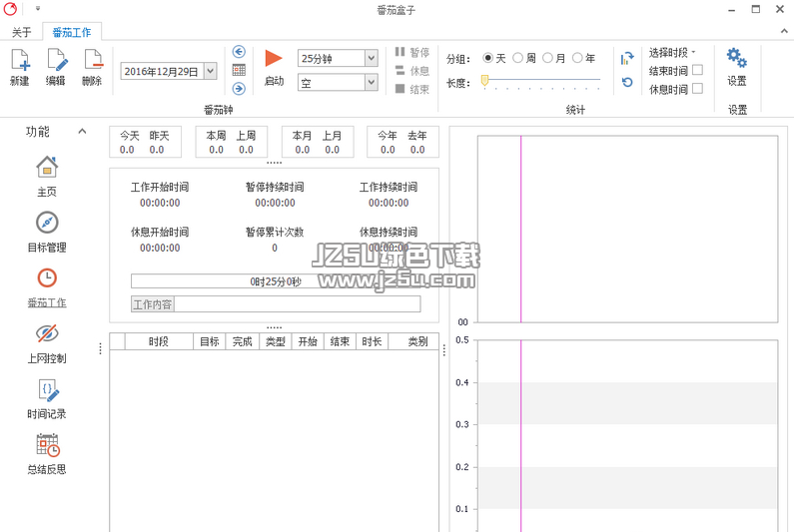Click the splitter dots left of chart
This screenshot has width=794, height=532.
tap(444, 350)
